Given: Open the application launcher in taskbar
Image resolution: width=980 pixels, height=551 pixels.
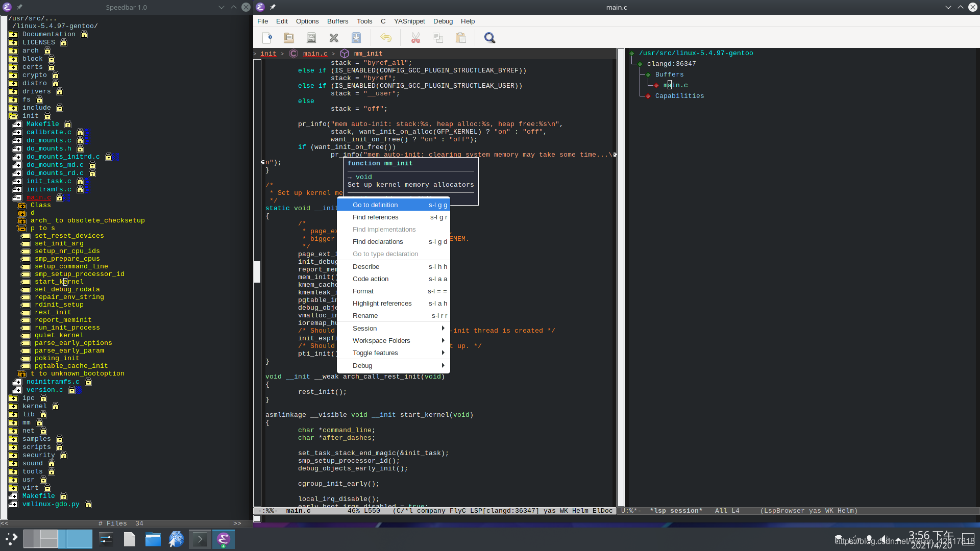Looking at the screenshot, I should [11, 539].
